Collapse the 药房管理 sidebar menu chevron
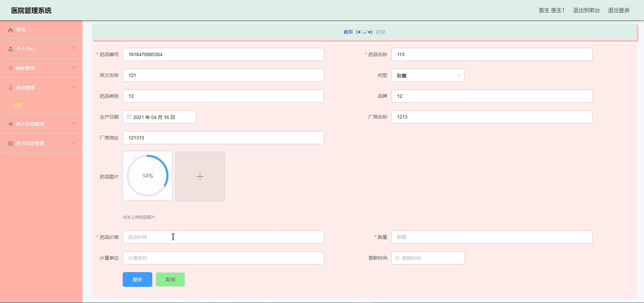 (x=74, y=87)
